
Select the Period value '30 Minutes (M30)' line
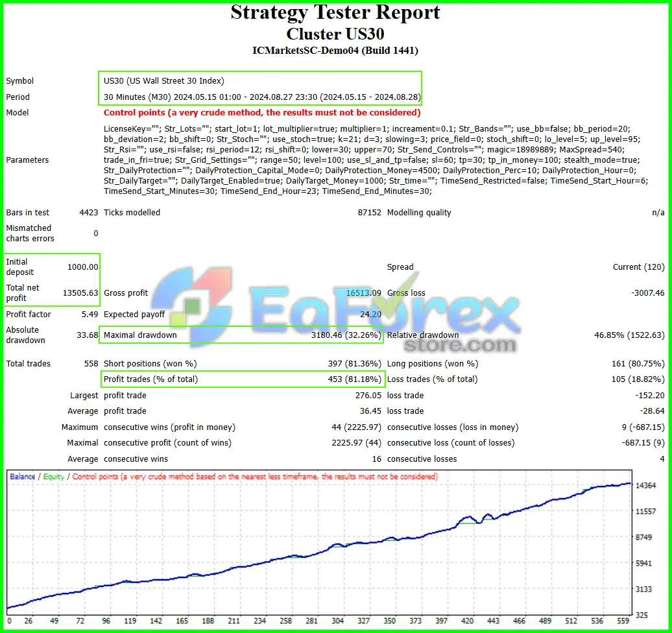click(x=262, y=97)
